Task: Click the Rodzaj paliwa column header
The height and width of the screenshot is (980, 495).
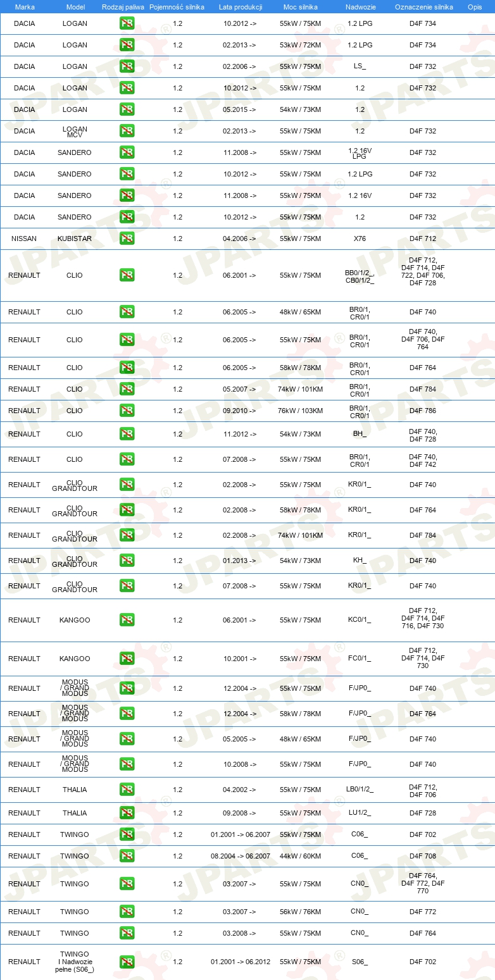Action: 123,6
